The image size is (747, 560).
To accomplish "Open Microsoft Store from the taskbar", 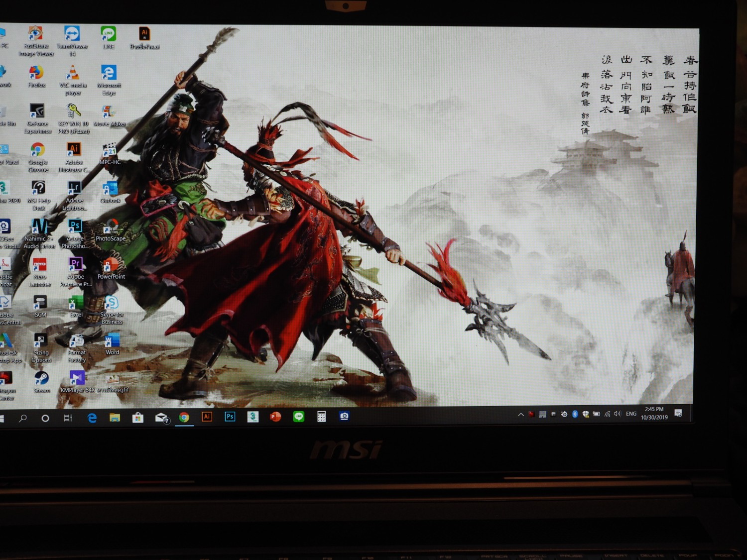I will click(138, 418).
